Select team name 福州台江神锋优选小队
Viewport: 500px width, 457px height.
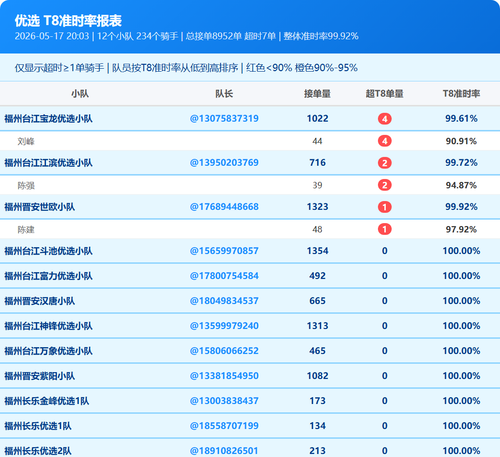click(48, 326)
